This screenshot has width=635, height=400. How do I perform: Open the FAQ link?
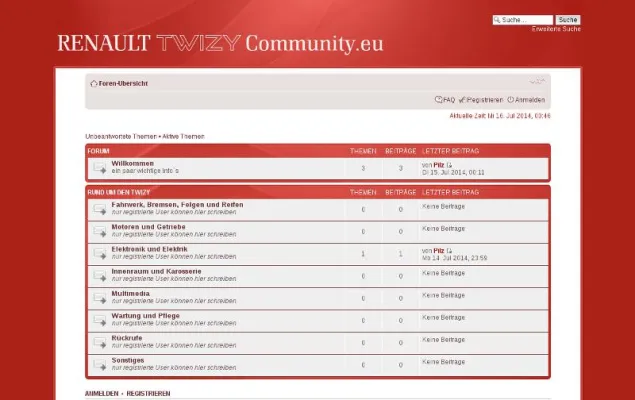449,100
